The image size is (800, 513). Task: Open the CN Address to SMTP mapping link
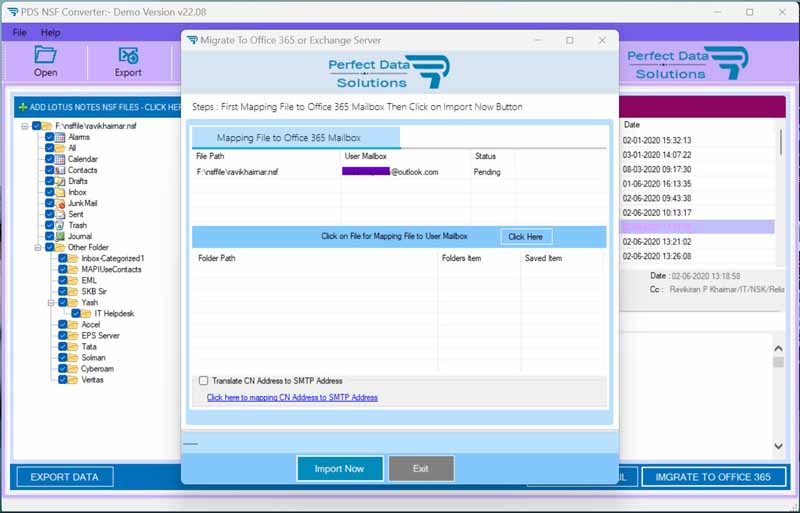(292, 397)
